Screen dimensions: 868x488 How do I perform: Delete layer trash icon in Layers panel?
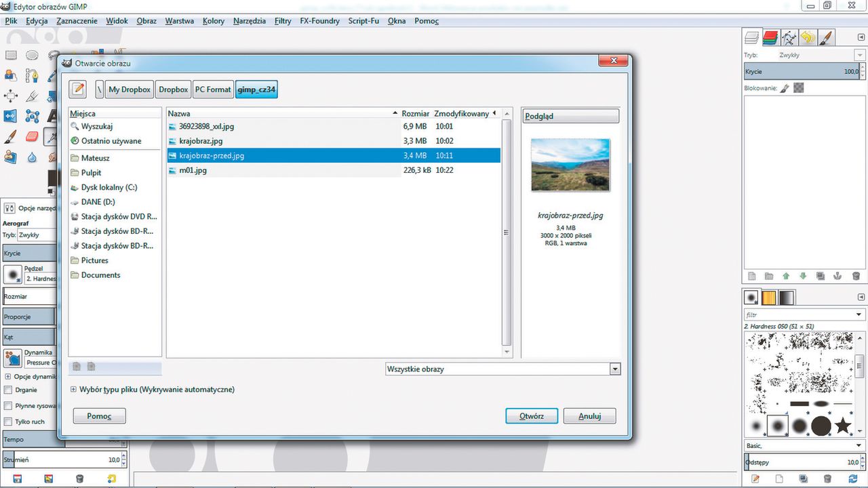pyautogui.click(x=856, y=276)
